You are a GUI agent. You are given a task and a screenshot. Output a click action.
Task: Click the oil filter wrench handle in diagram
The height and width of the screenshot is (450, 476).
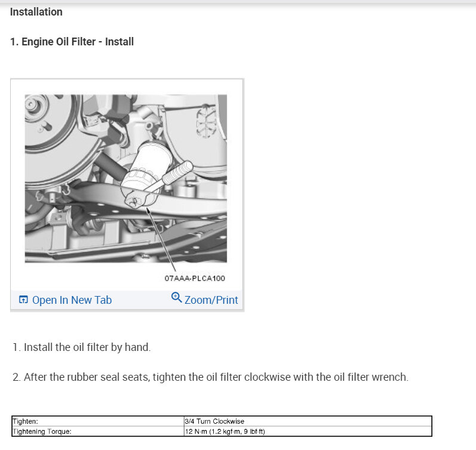coord(177,172)
